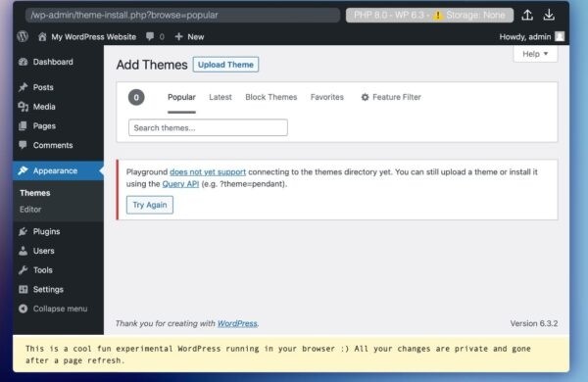This screenshot has height=382, width=588.
Task: Click the URL address bar field
Action: (x=183, y=16)
